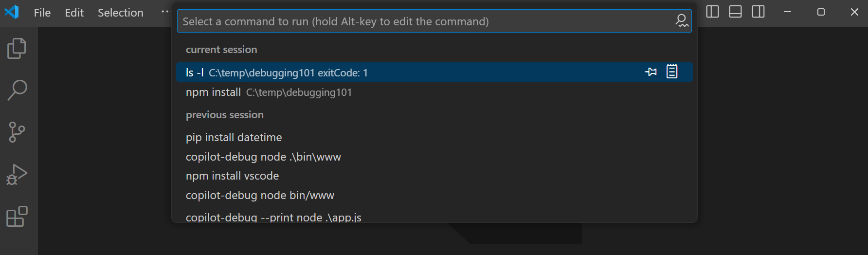Pin the 'ls -l' command entry
This screenshot has width=868, height=255.
[651, 72]
